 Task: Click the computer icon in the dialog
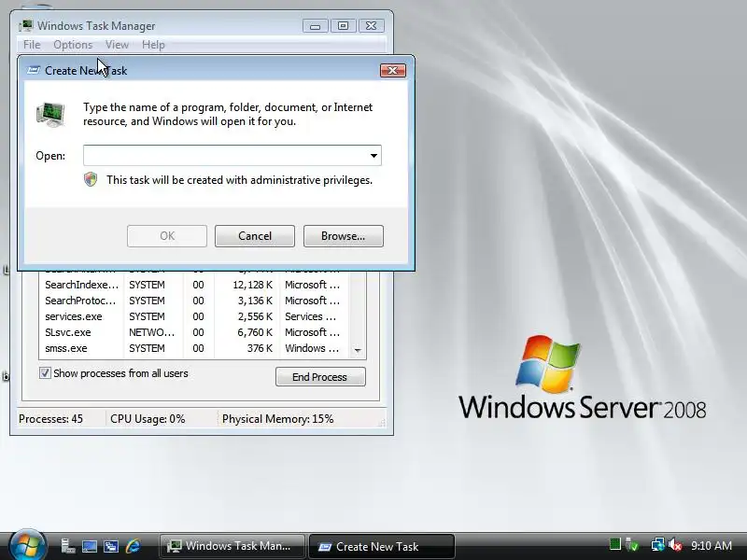[x=50, y=114]
